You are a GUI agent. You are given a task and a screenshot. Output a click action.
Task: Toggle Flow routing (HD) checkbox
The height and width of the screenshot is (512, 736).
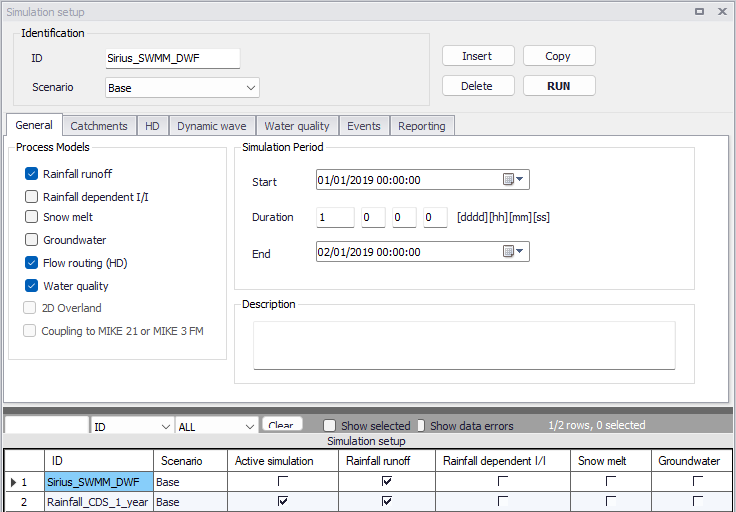pos(31,262)
